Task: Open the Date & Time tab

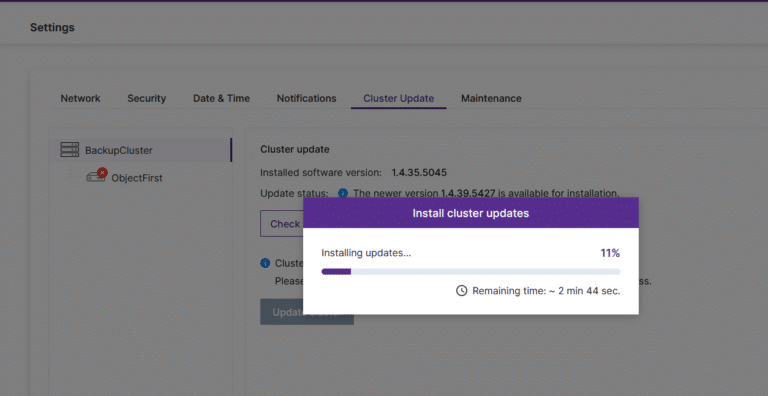Action: tap(221, 99)
